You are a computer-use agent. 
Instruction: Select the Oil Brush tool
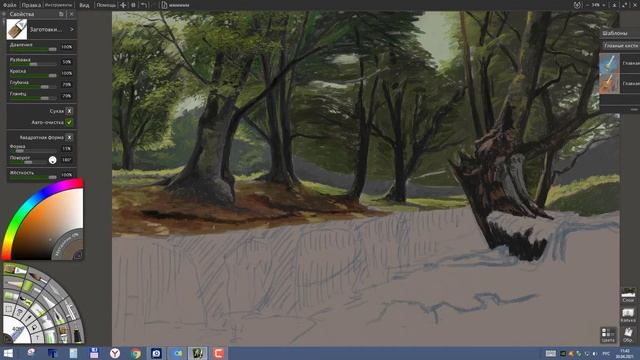15,269
